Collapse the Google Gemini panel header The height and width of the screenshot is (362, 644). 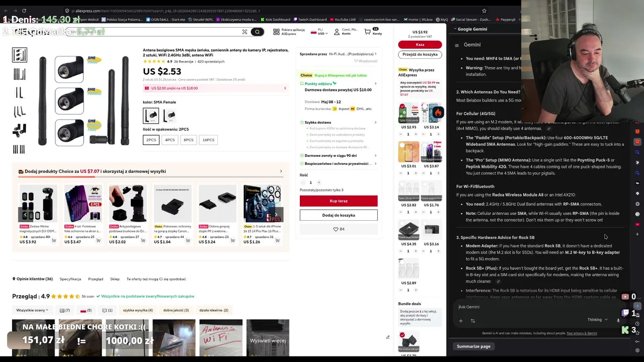[470, 29]
